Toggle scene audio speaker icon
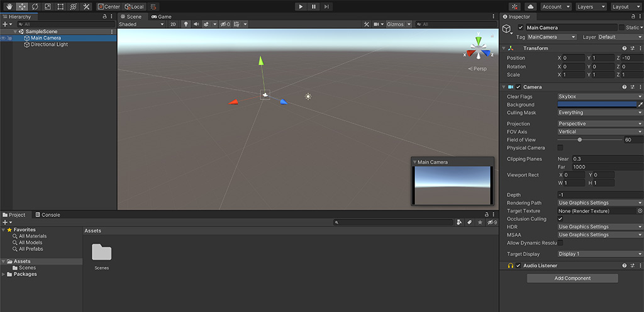Screen dimensions: 644x312 click(x=196, y=25)
